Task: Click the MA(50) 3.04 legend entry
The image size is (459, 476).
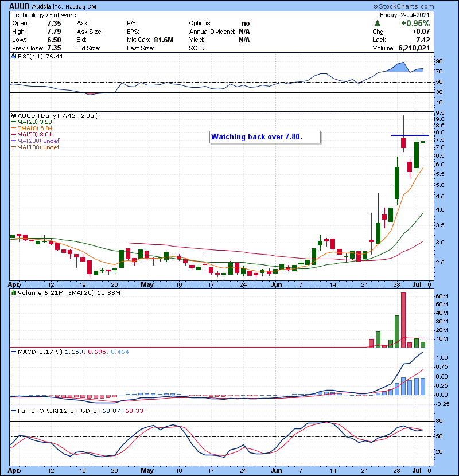Action: coord(34,134)
